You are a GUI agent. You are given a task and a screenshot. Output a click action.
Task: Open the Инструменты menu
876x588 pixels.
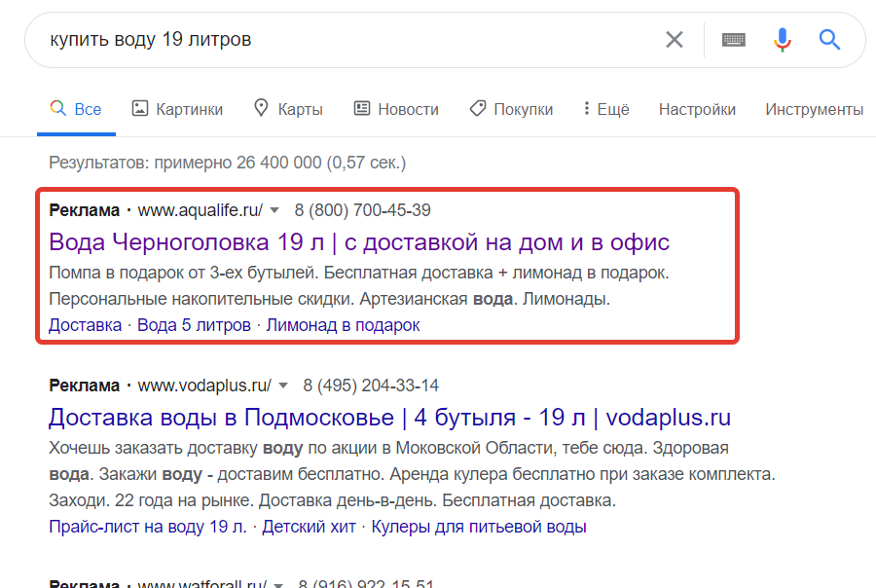coord(814,108)
